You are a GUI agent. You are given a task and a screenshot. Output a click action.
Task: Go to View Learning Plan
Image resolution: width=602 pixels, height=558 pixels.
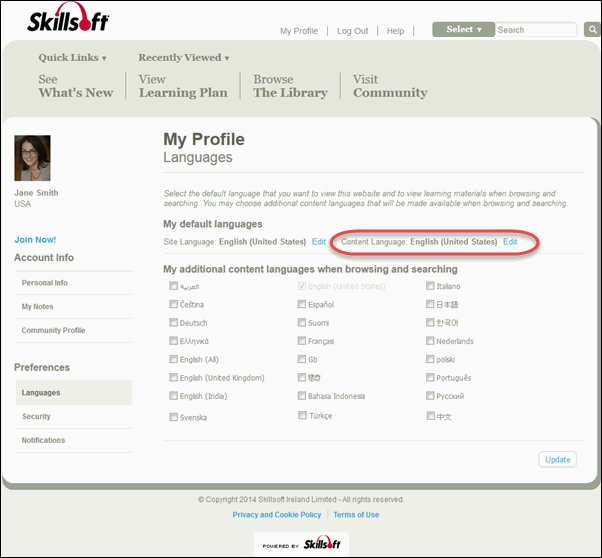point(182,86)
